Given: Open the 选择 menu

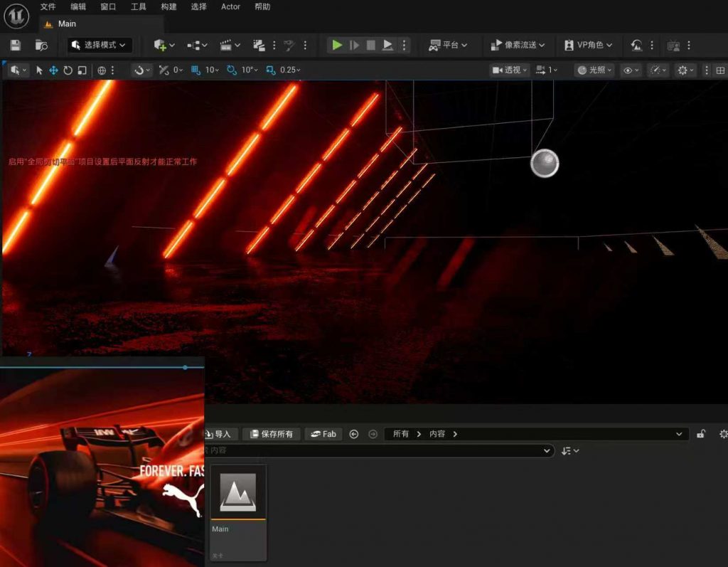Looking at the screenshot, I should pyautogui.click(x=199, y=6).
